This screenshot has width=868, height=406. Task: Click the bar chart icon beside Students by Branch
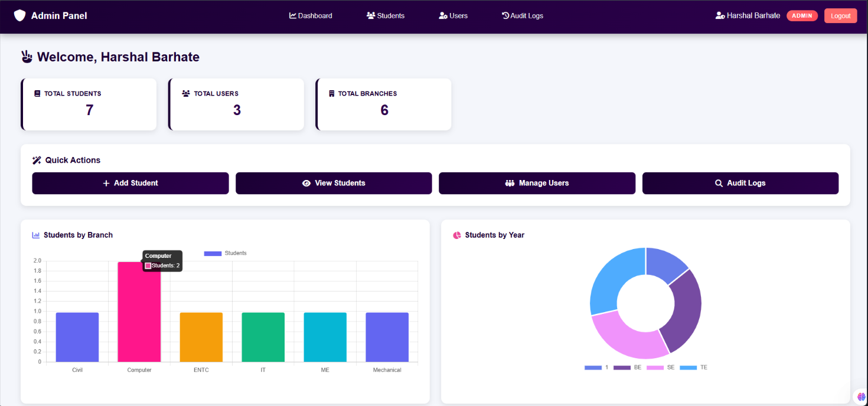pyautogui.click(x=37, y=235)
